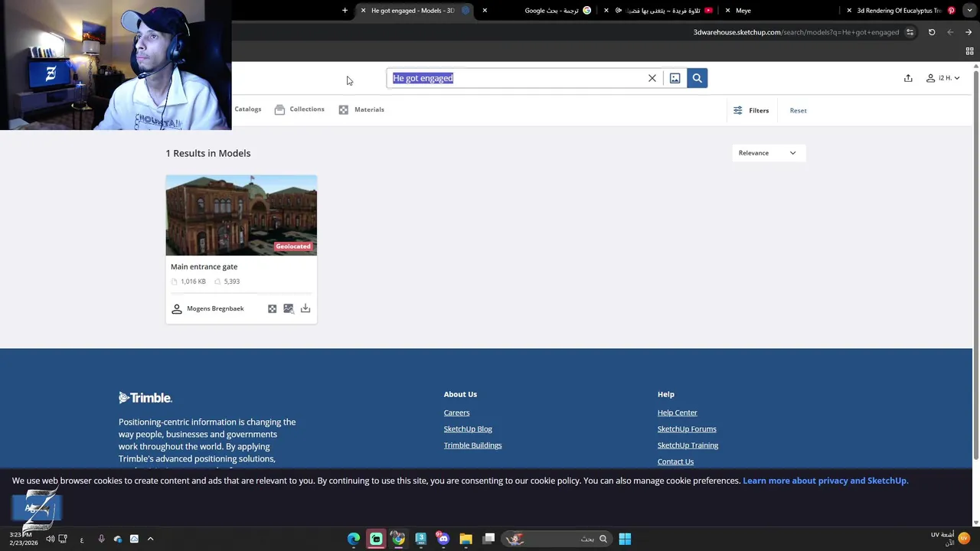Viewport: 980px width, 551px height.
Task: Open the user account menu
Action: click(942, 78)
